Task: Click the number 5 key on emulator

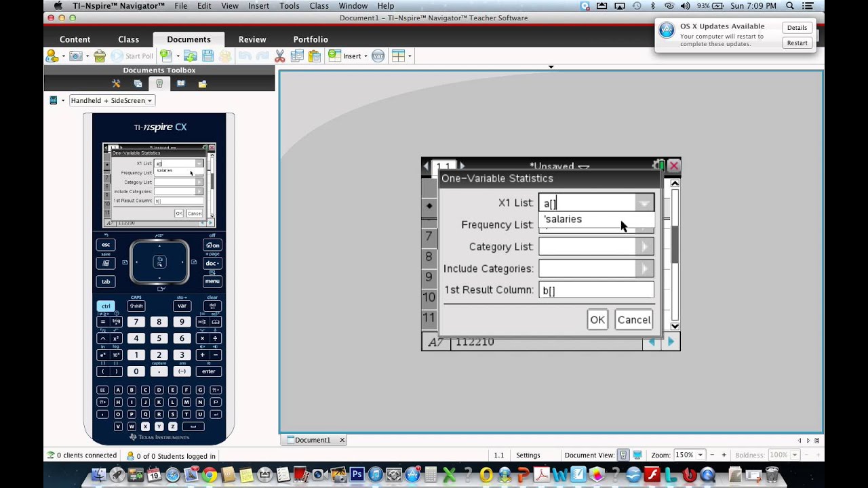Action: (159, 338)
